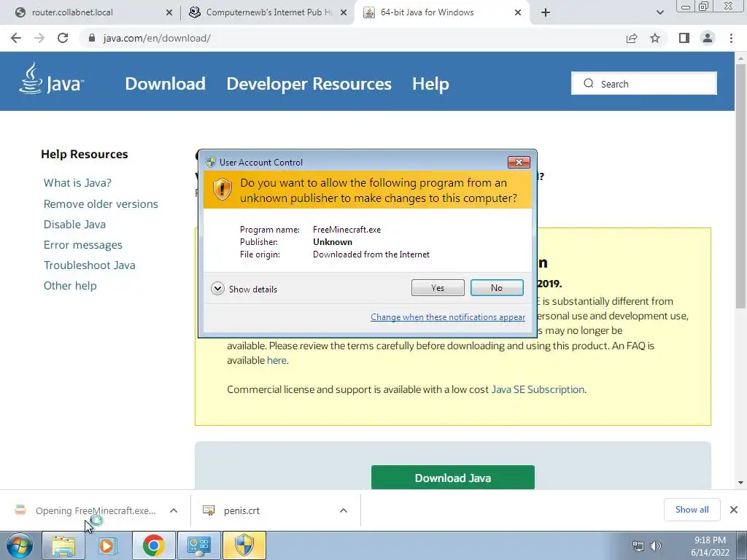Image resolution: width=747 pixels, height=560 pixels.
Task: Open the Troubleshoot Java link
Action: point(89,265)
